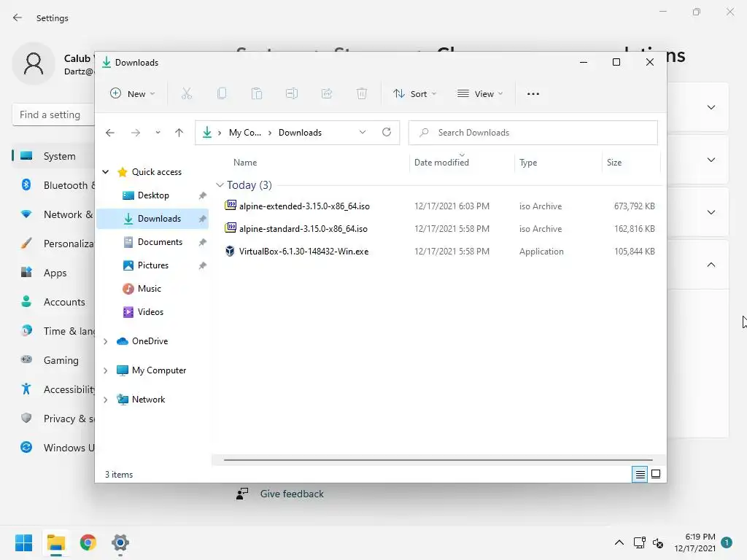Open the View options dropdown
The width and height of the screenshot is (747, 560).
pos(480,94)
